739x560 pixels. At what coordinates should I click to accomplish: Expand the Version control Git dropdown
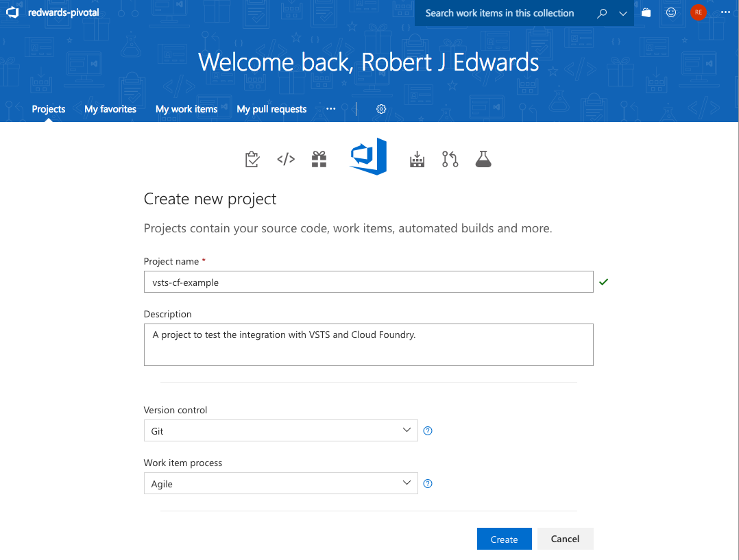point(280,431)
